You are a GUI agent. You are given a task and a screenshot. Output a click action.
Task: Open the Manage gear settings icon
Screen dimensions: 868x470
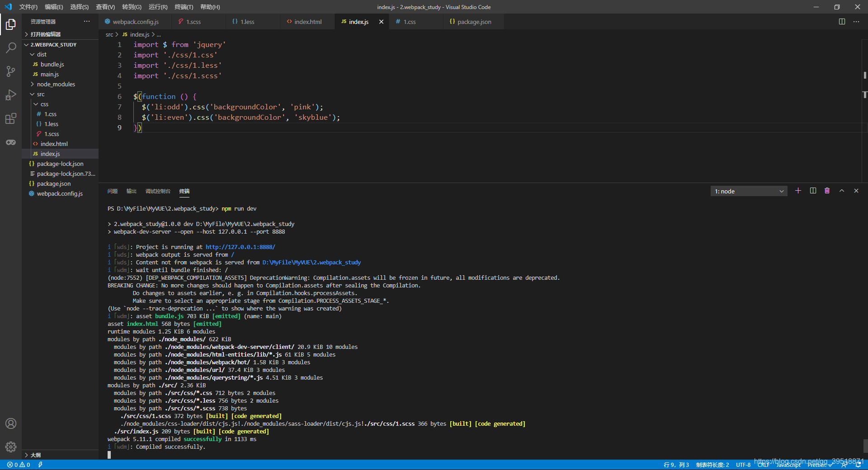[11, 447]
